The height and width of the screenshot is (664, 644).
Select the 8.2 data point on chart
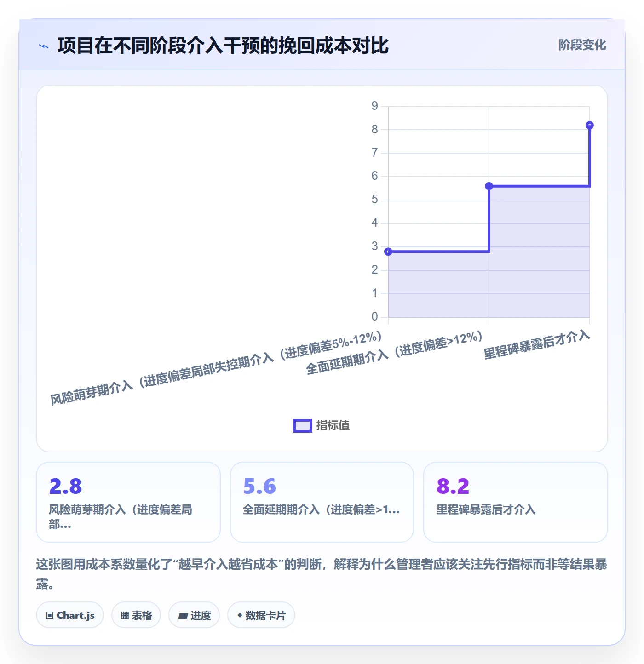(x=590, y=125)
